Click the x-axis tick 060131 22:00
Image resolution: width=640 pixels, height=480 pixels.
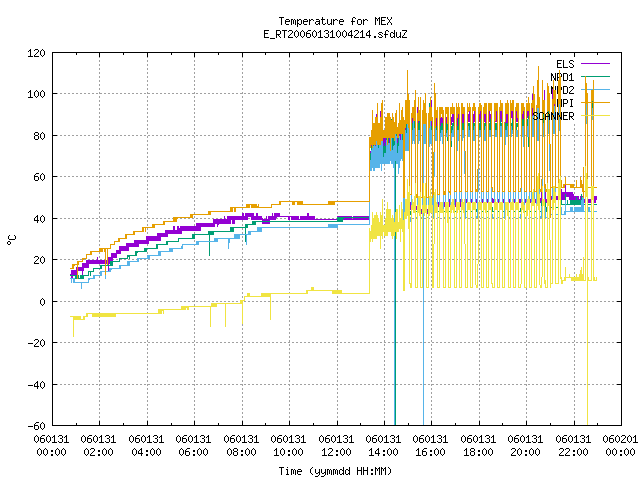coord(573,446)
